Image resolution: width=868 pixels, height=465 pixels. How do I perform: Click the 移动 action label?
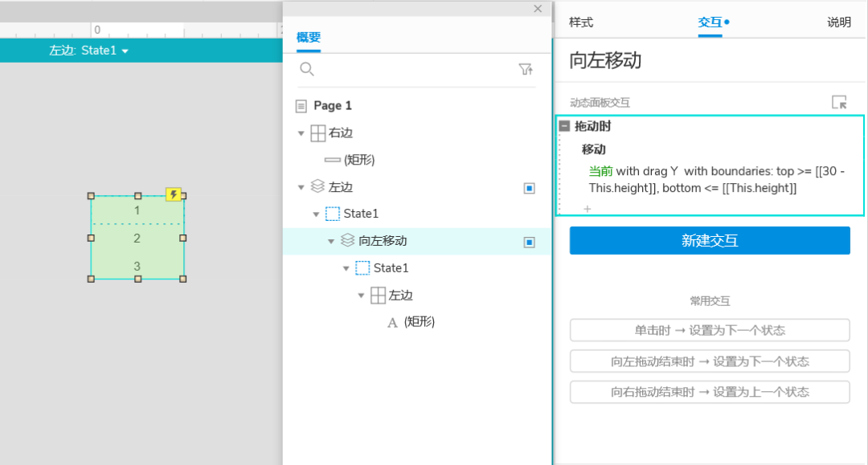[593, 149]
